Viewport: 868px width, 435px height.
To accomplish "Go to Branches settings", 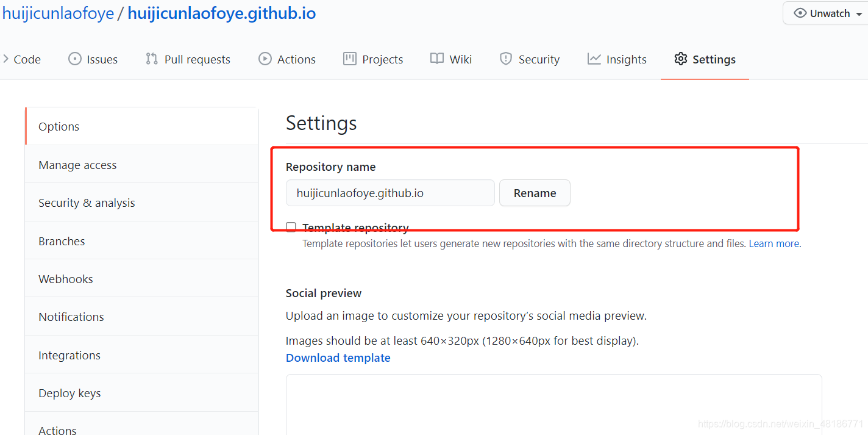I will pos(141,241).
